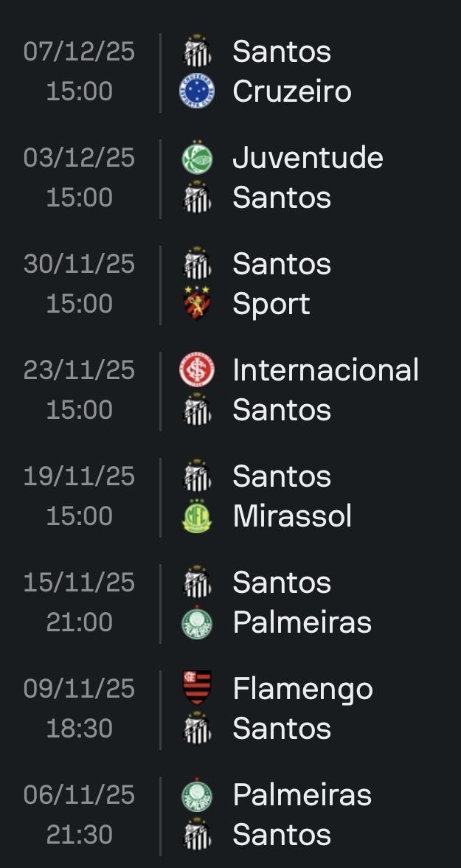
Task: Open the Juventude team name
Action: pos(308,158)
